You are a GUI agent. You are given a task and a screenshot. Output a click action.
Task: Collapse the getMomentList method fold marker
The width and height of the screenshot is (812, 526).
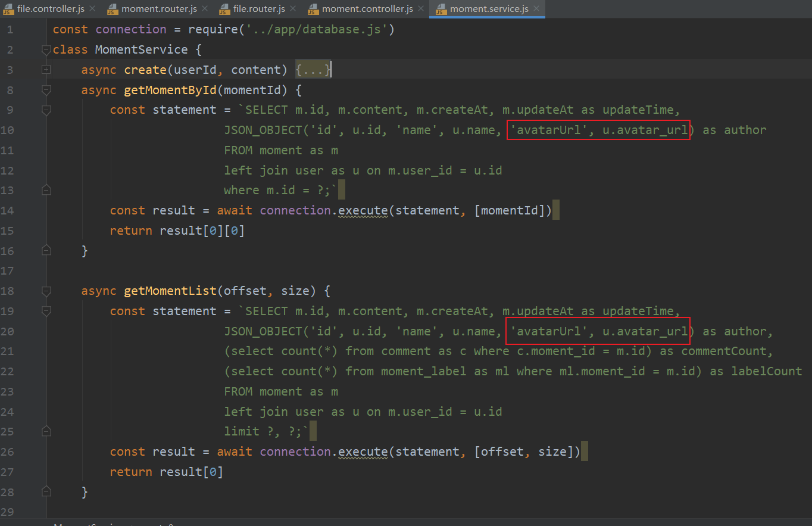pos(46,291)
